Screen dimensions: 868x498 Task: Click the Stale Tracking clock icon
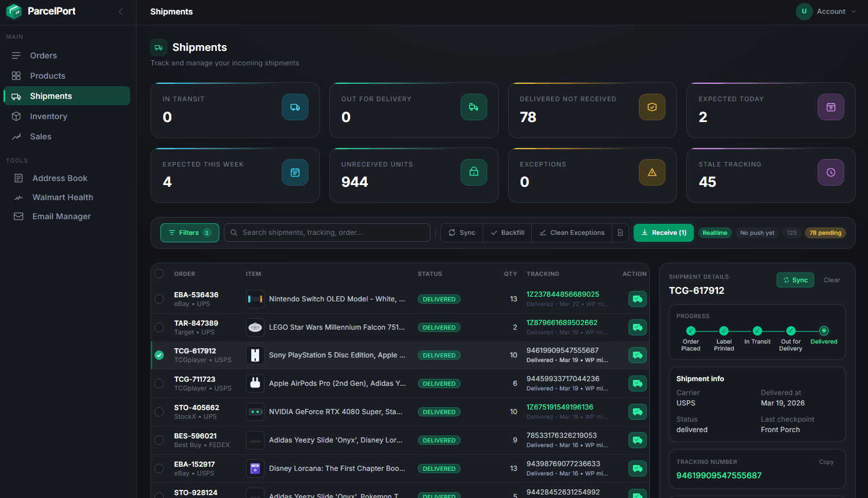[x=831, y=172]
